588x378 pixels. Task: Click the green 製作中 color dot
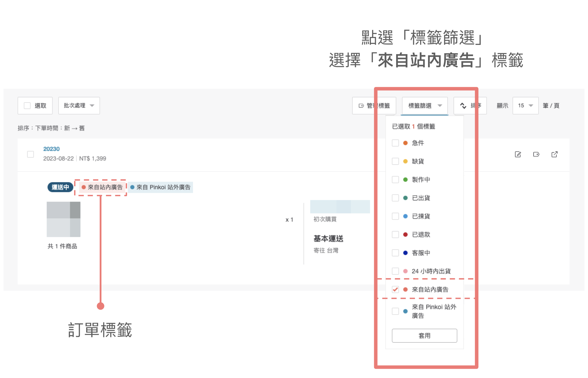(x=405, y=180)
